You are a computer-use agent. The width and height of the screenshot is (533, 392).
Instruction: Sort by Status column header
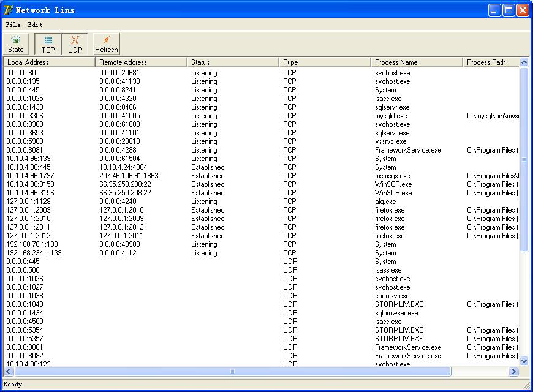pos(233,62)
